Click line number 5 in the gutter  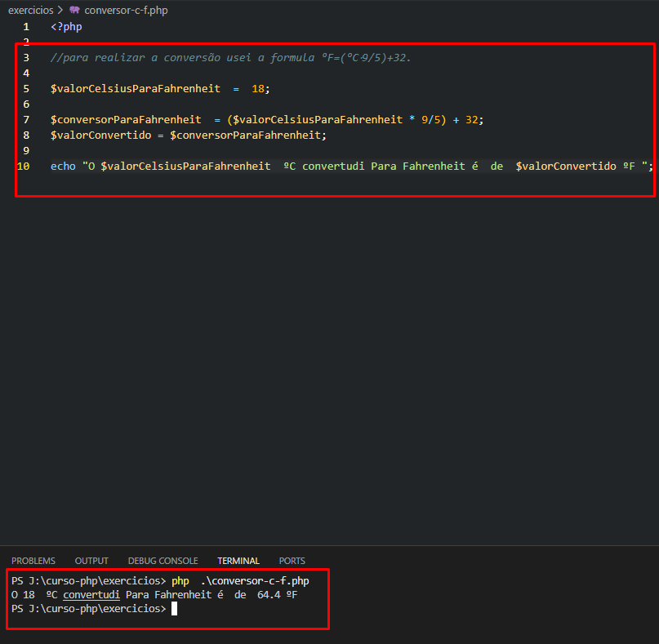[26, 89]
